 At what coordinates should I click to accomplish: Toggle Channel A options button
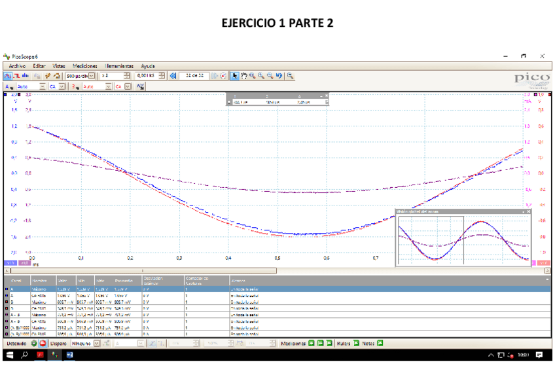click(9, 86)
